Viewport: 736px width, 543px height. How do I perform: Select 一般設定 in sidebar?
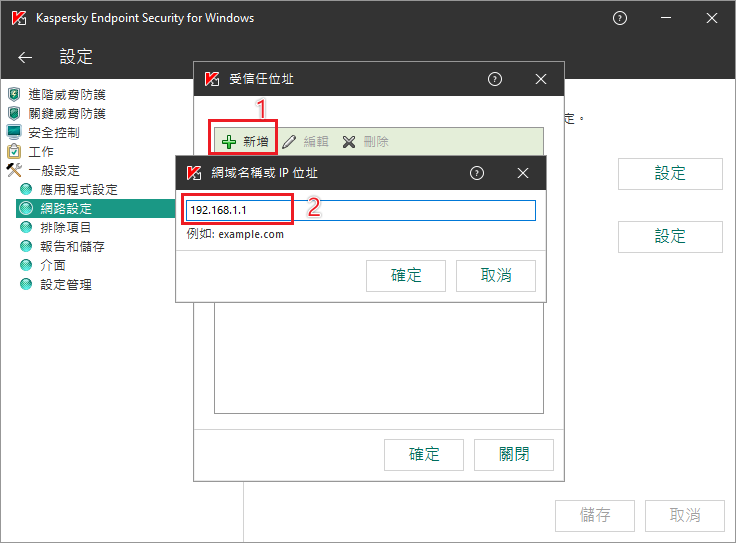coord(54,171)
